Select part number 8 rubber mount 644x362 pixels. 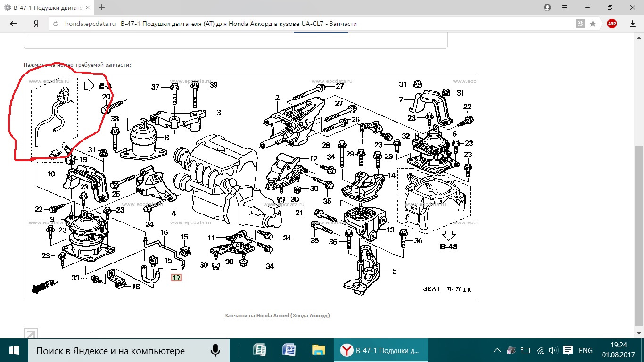167,138
